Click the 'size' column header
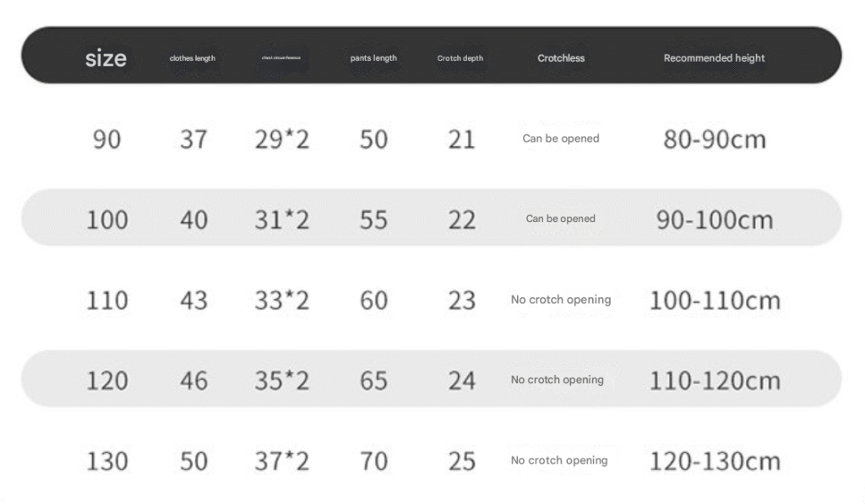 (x=106, y=58)
